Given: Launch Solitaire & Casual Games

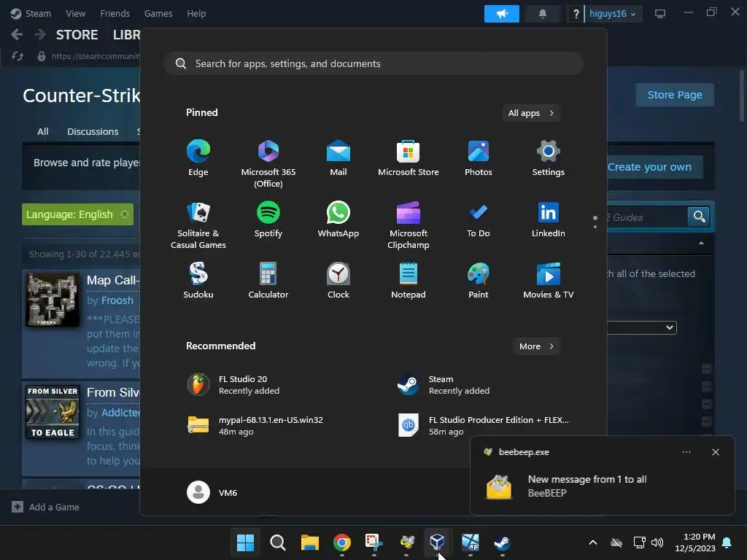Looking at the screenshot, I should 198,225.
